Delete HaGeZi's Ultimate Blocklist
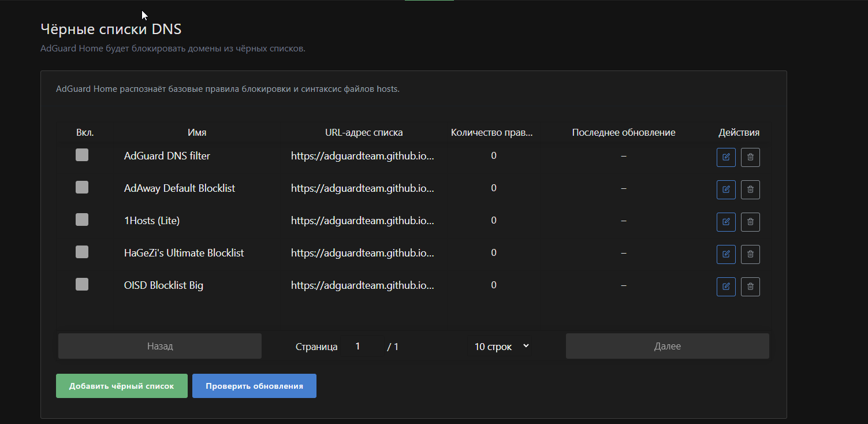Image resolution: width=868 pixels, height=424 pixels. tap(750, 254)
